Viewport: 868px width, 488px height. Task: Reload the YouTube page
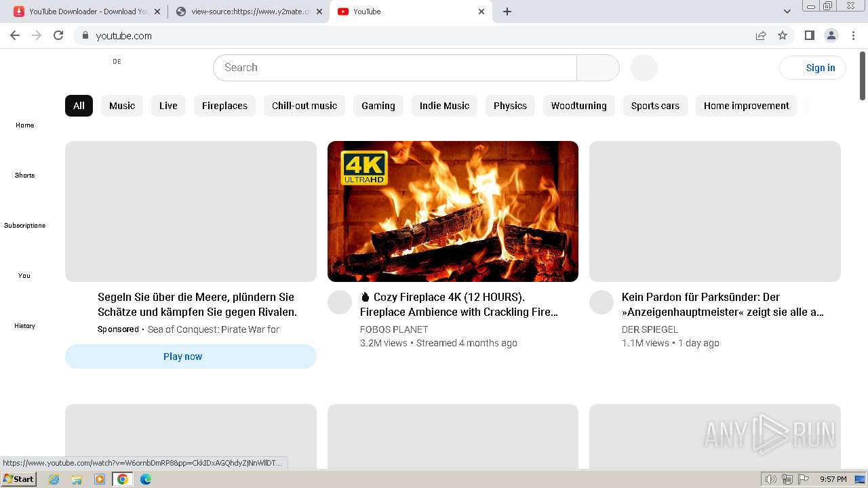click(x=58, y=35)
